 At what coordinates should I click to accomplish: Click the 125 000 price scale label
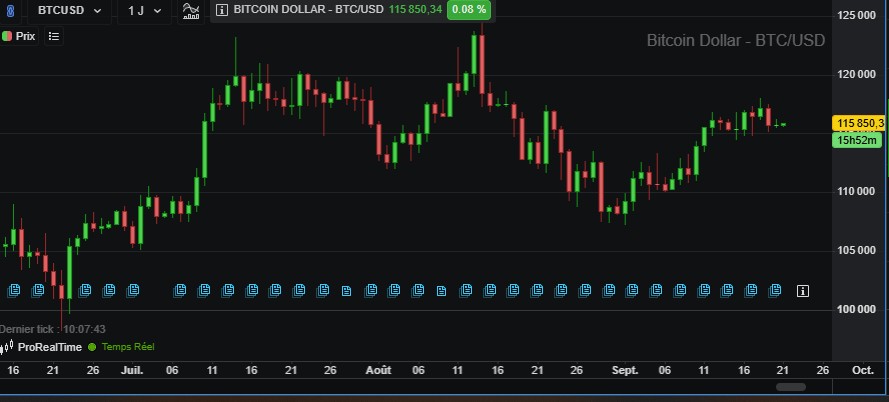point(856,15)
